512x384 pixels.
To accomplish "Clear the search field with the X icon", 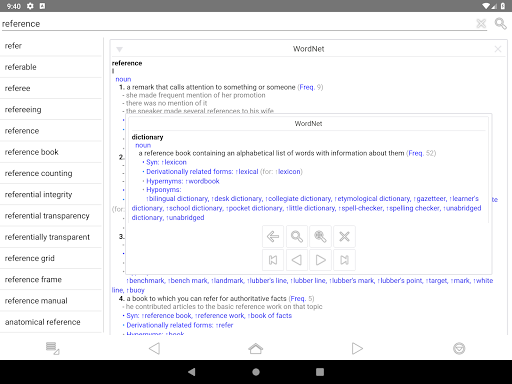I will point(481,24).
